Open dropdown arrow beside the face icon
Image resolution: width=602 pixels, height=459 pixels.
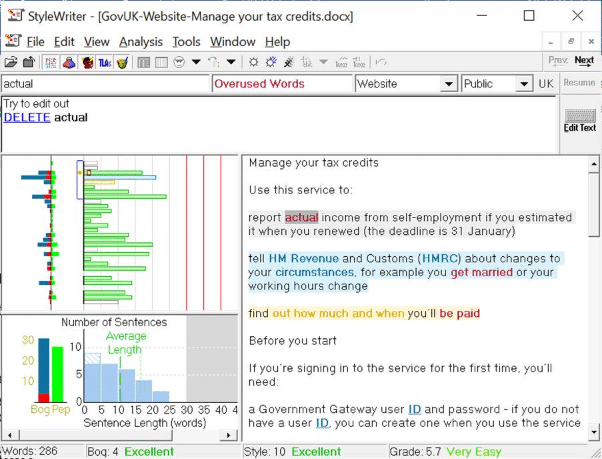[196, 62]
